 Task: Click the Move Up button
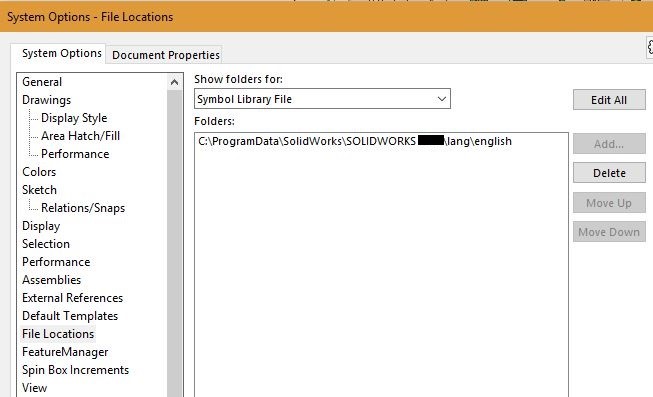(x=609, y=203)
